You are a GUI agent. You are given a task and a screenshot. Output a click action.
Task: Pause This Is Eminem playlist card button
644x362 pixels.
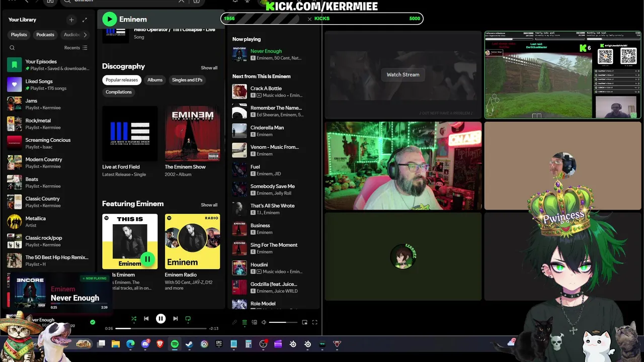(x=147, y=259)
